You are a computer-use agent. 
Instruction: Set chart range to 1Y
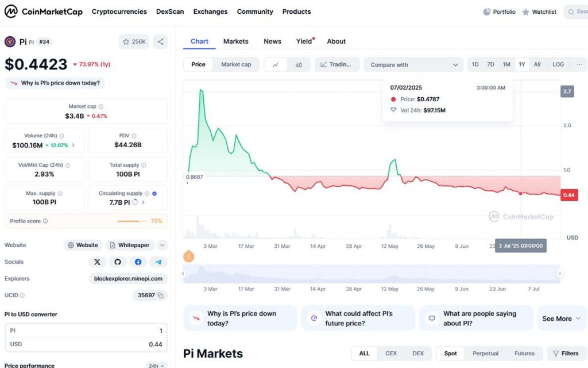(521, 64)
